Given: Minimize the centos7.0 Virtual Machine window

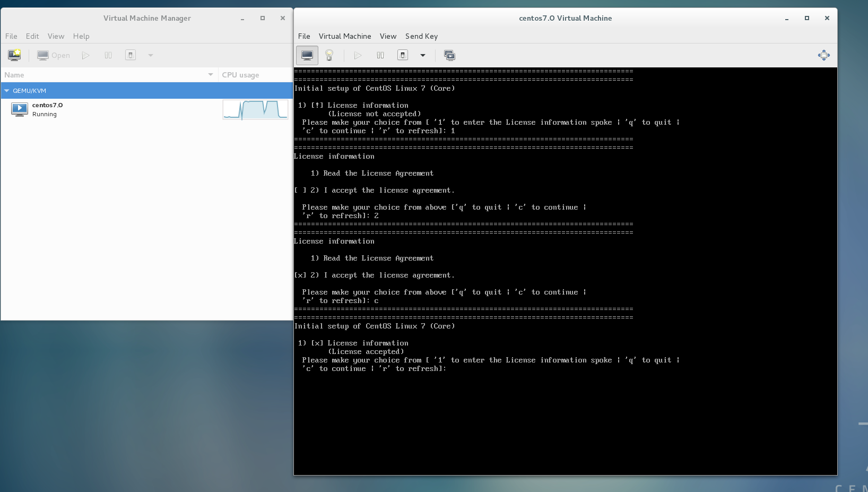Looking at the screenshot, I should point(787,18).
